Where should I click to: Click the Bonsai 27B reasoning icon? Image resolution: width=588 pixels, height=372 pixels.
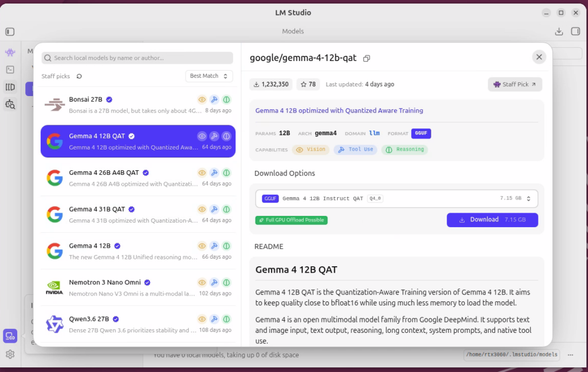(x=226, y=99)
